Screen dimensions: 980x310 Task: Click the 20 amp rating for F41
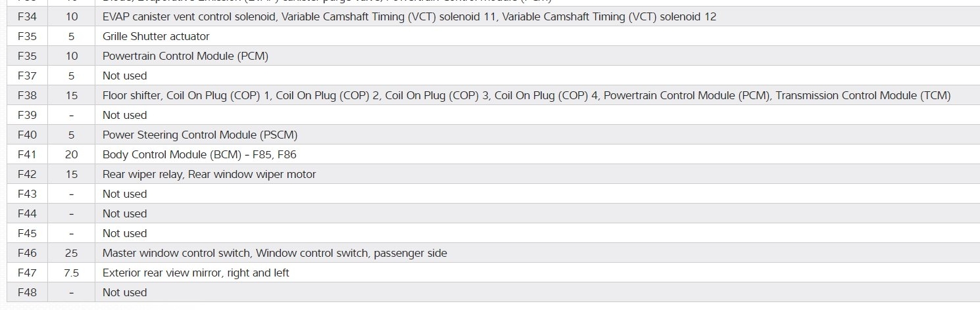72,154
